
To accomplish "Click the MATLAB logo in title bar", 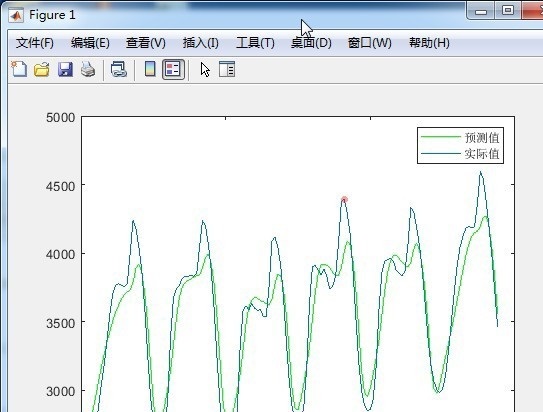I will 16,16.
